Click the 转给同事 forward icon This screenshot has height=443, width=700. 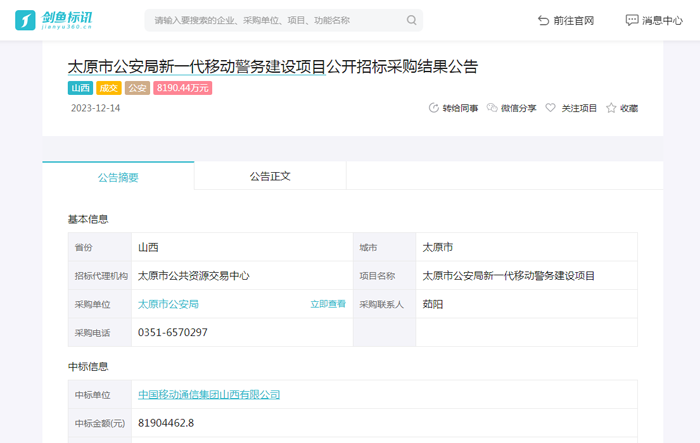click(433, 108)
